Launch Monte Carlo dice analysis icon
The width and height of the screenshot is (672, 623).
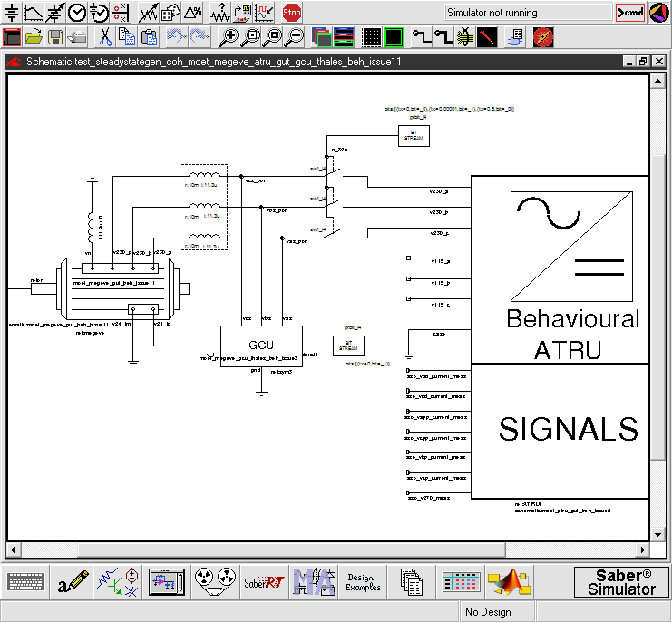tap(170, 13)
